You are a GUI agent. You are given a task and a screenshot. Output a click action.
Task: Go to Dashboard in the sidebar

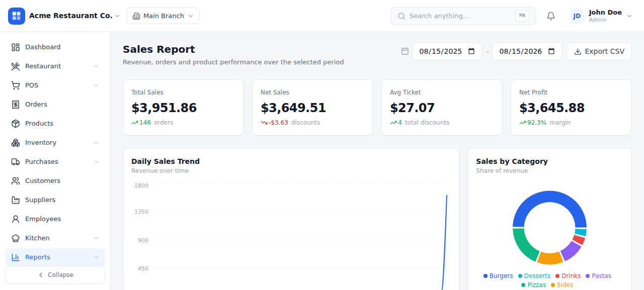point(55,47)
